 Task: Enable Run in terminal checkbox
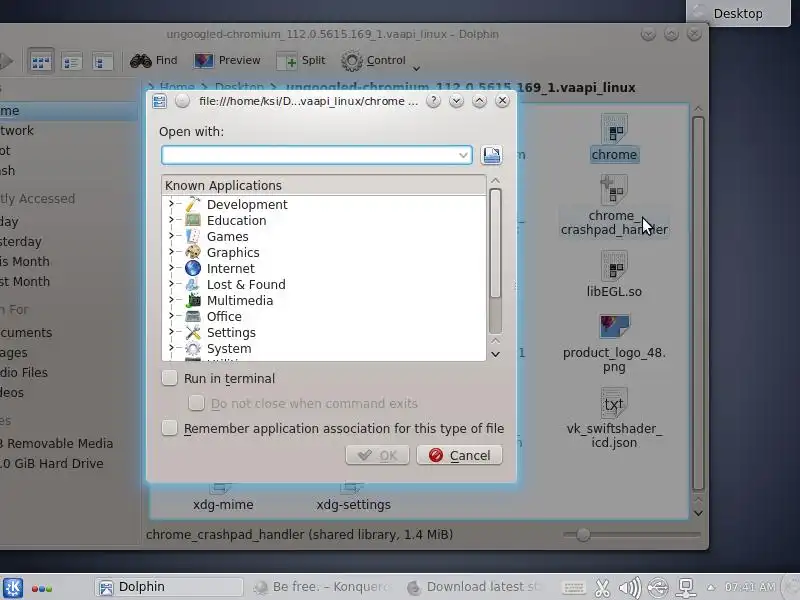[169, 378]
